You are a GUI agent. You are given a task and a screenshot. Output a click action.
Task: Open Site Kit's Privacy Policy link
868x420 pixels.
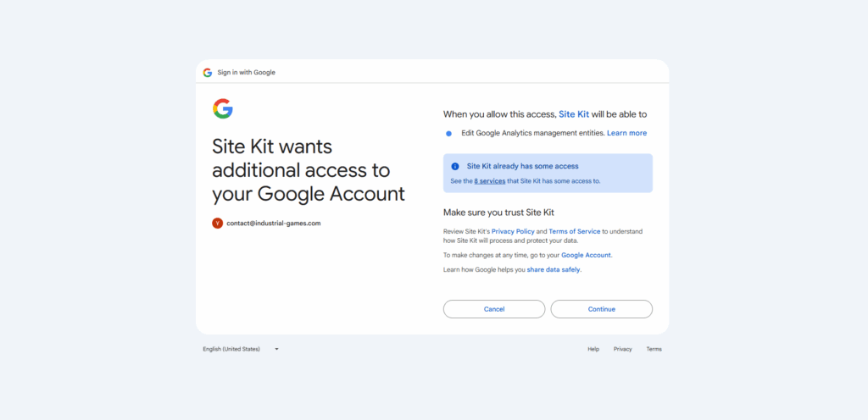515,231
